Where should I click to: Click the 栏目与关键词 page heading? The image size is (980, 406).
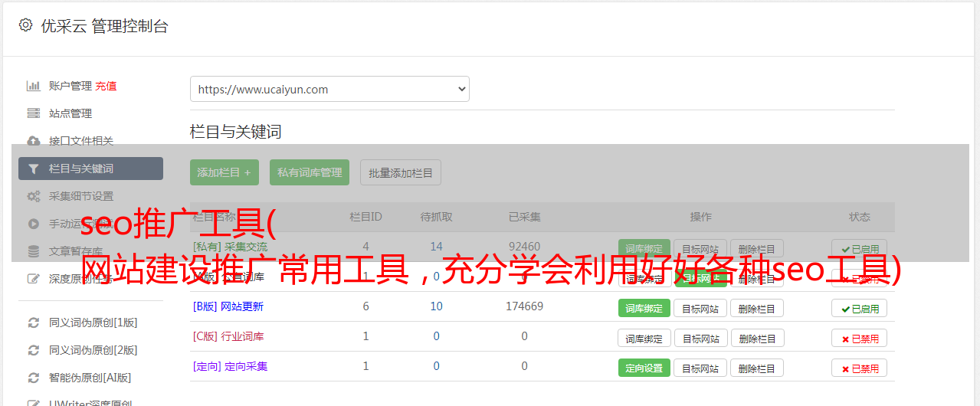pyautogui.click(x=236, y=132)
